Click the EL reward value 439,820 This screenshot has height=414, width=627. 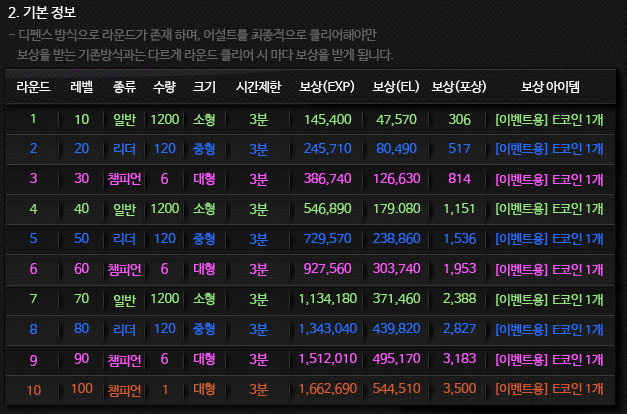396,329
